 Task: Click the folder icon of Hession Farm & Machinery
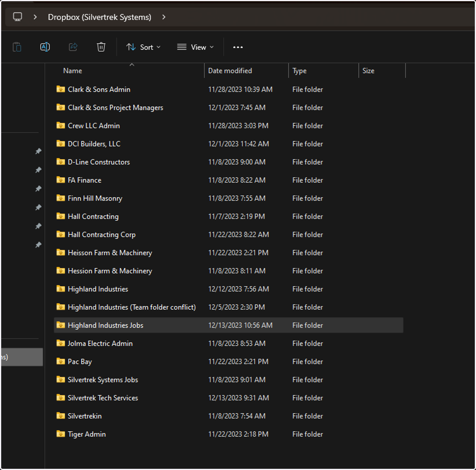pyautogui.click(x=61, y=270)
